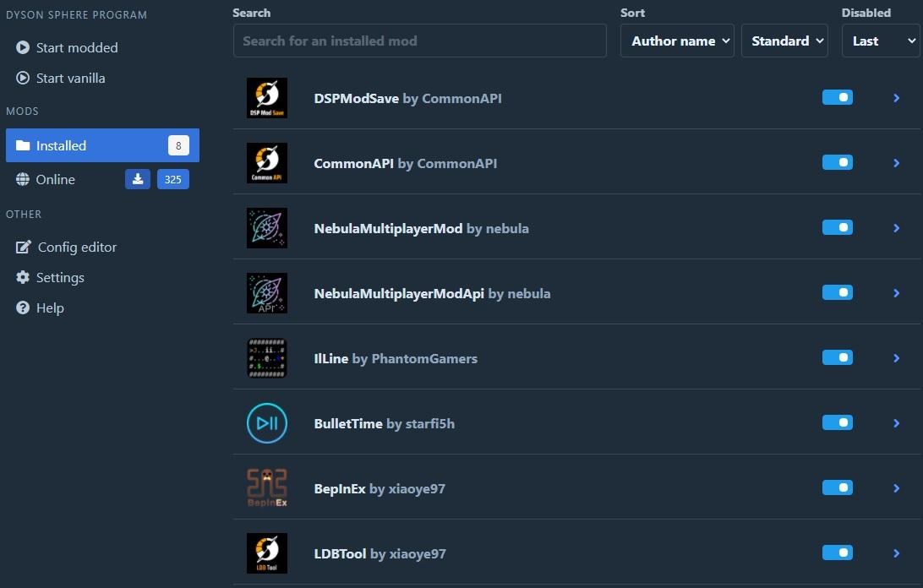
Task: Click the NebulaMultiplayerMod butterfly icon
Action: (x=267, y=227)
